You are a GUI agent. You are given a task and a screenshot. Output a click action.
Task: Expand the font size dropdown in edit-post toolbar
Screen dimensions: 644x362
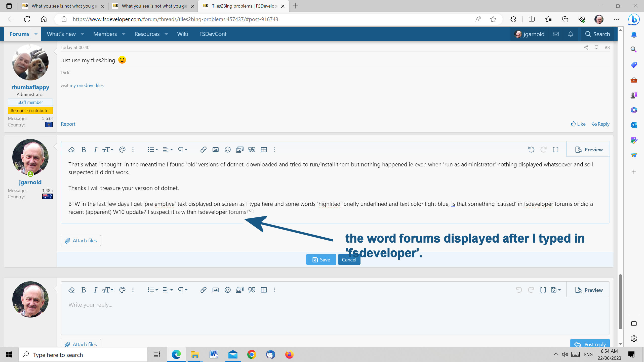coord(108,150)
